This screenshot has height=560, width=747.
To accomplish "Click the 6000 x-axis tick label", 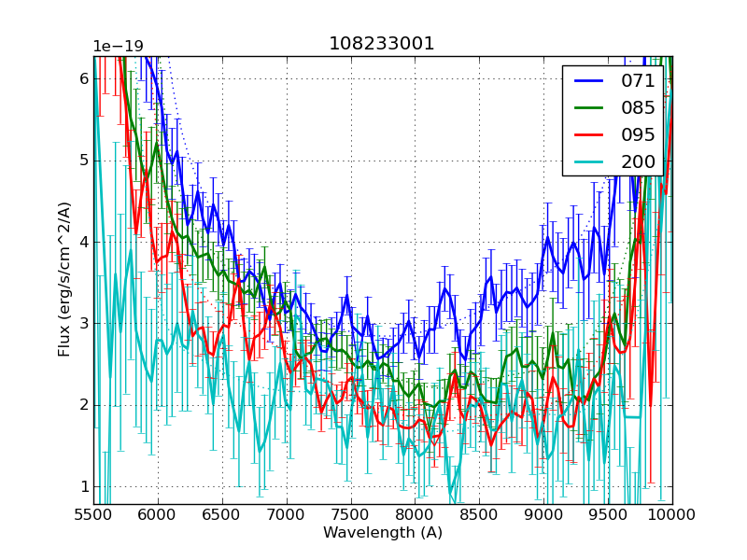I will point(158,514).
